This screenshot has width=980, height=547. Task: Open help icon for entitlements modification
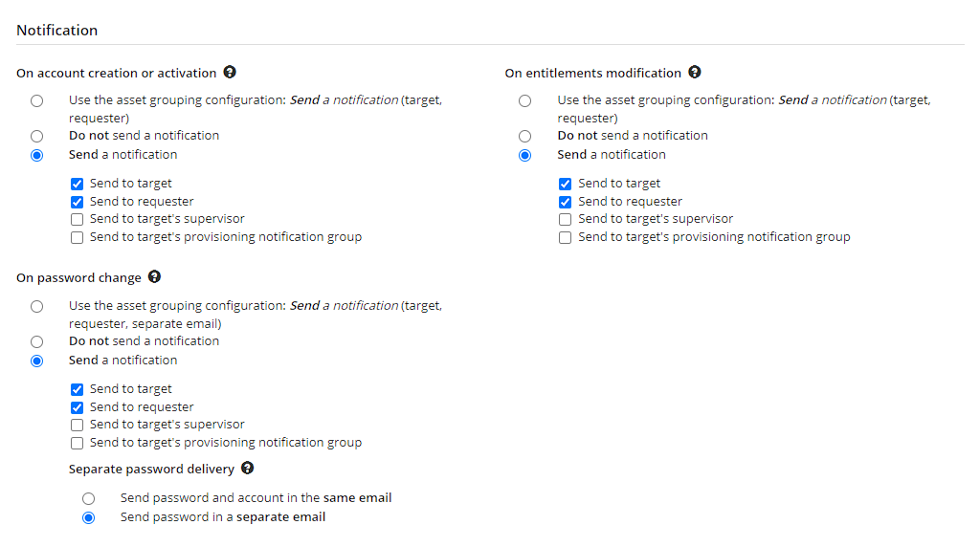click(695, 72)
